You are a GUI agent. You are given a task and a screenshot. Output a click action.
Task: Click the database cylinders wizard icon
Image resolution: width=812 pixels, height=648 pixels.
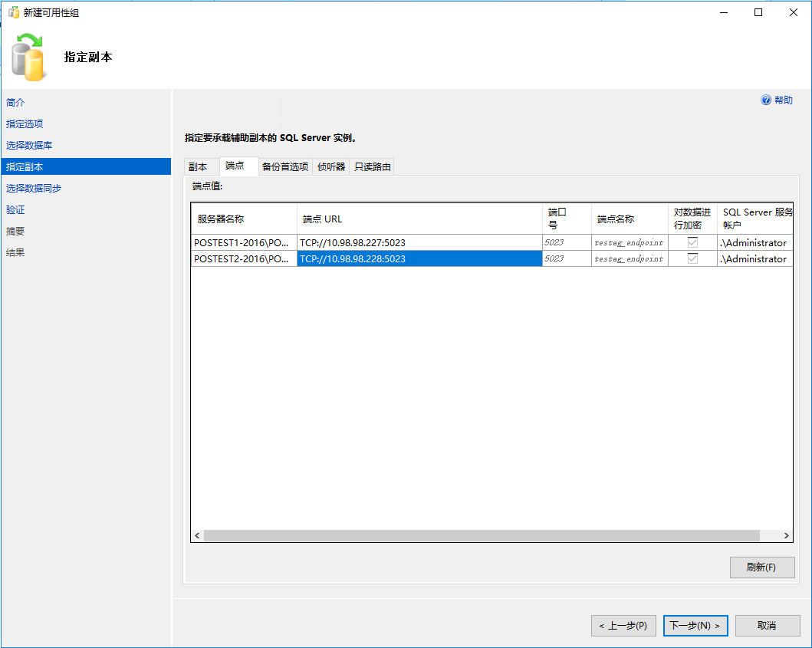[28, 57]
